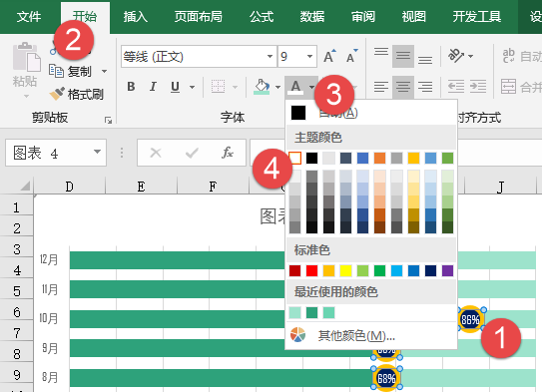Click the Decrease Indent icon

click(x=456, y=87)
